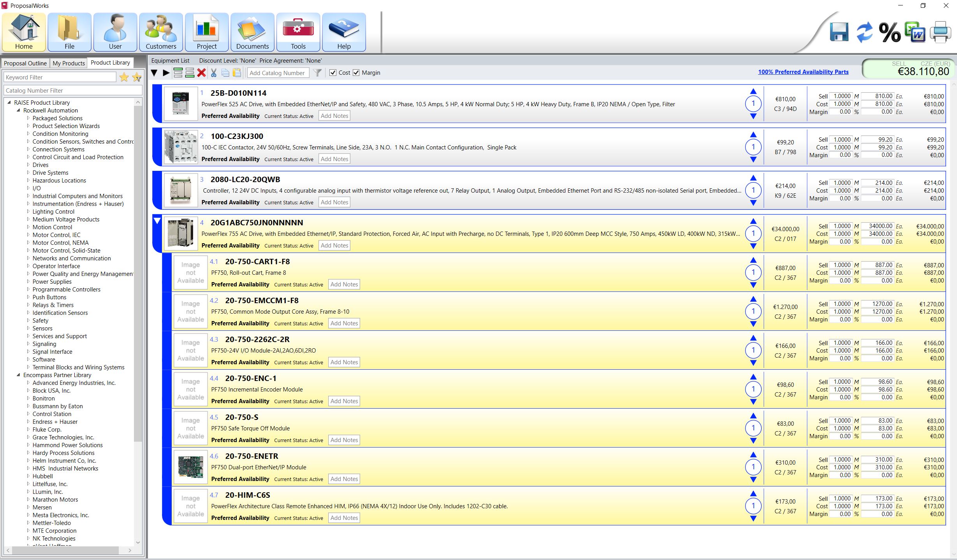Decrease quantity of 100-C23KJ300
957x560 pixels.
click(753, 159)
